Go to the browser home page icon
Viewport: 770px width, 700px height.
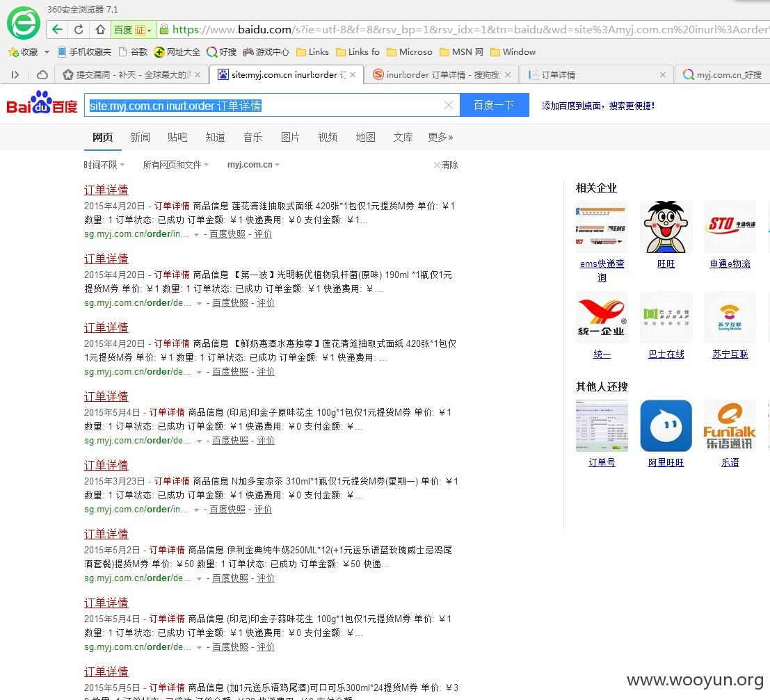tap(100, 29)
